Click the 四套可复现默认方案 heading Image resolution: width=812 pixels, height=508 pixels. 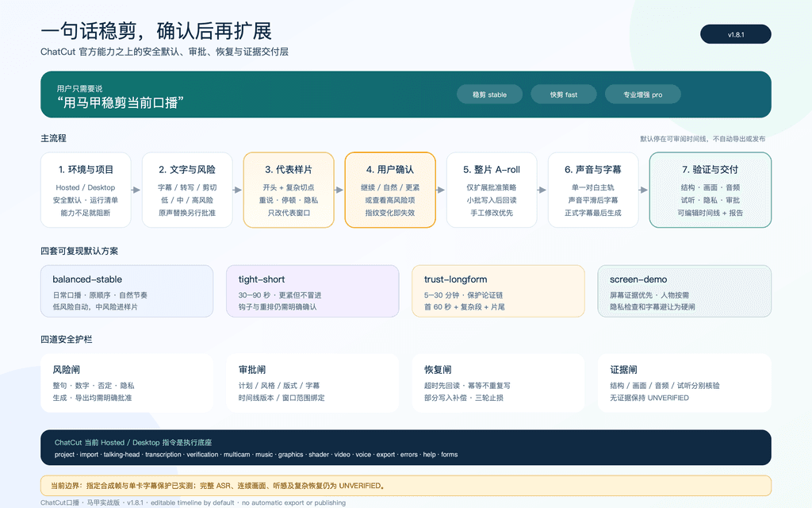tap(79, 251)
